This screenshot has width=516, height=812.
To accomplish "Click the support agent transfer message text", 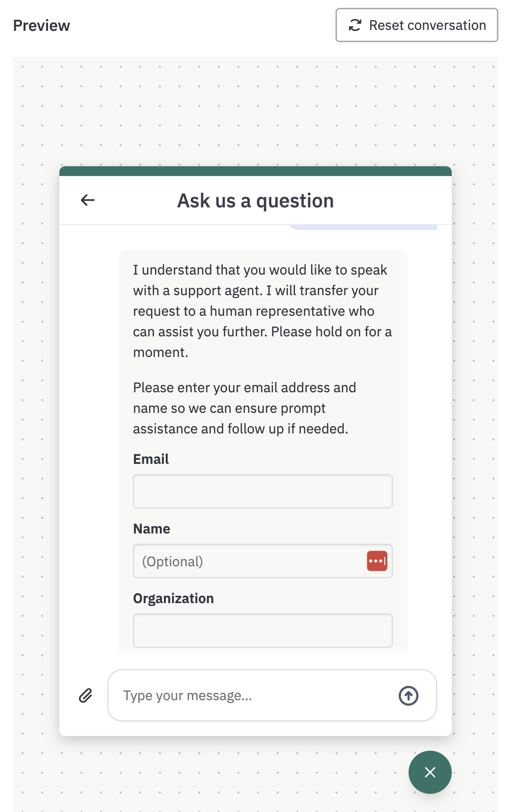I will pyautogui.click(x=262, y=311).
